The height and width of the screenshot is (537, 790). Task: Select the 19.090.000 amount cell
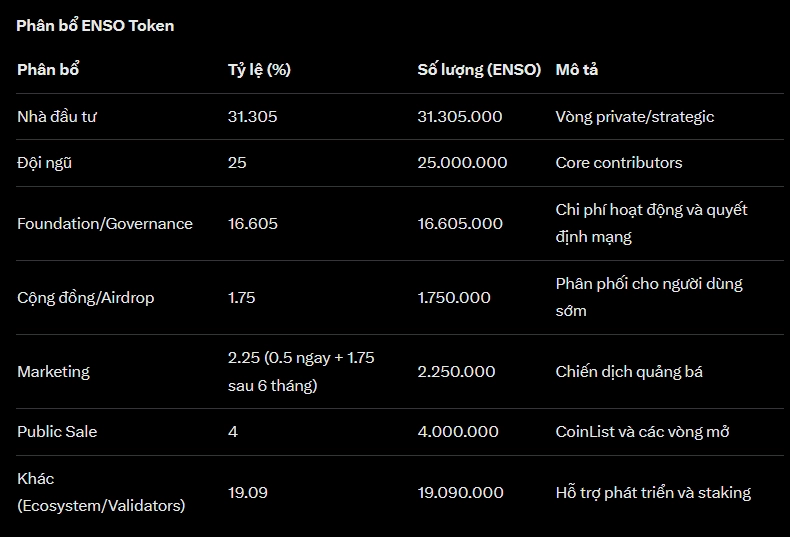point(460,493)
